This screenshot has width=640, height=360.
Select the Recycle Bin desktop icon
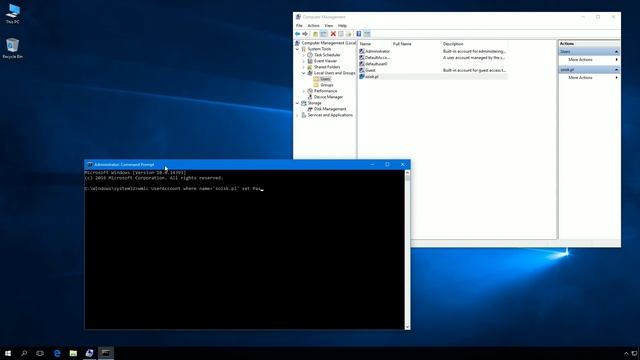(x=13, y=48)
